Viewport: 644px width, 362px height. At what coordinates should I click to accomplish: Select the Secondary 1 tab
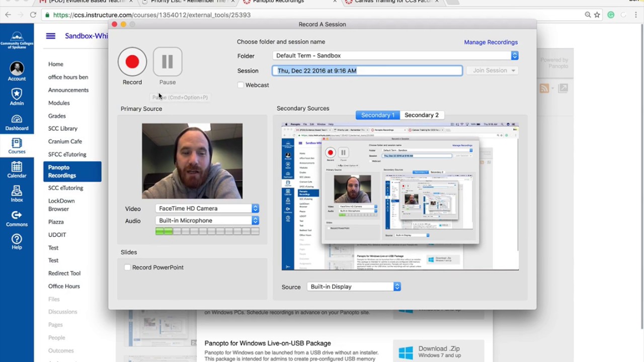[378, 115]
